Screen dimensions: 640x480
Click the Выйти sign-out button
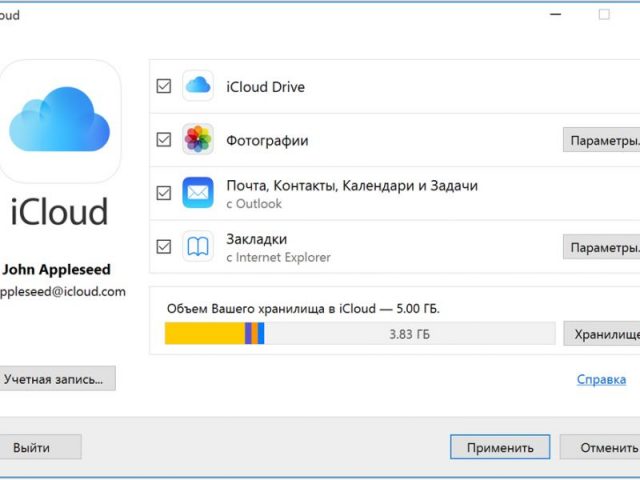coord(40,447)
